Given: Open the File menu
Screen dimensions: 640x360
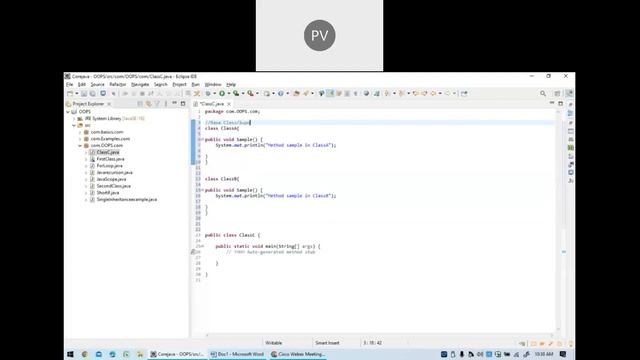Looking at the screenshot, I should click(70, 84).
